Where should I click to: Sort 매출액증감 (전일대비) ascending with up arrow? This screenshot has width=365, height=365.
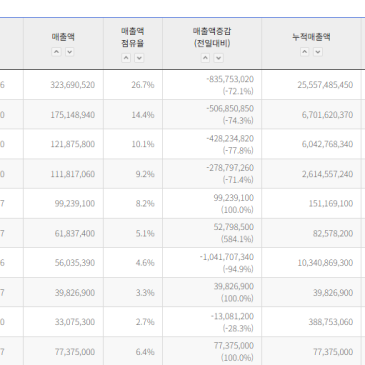(x=205, y=58)
